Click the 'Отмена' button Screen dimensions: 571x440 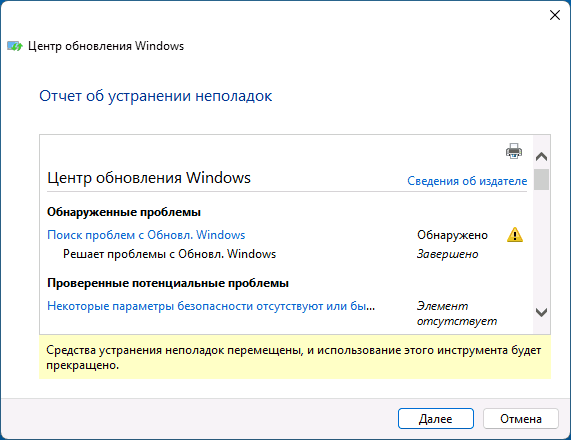[x=521, y=419]
